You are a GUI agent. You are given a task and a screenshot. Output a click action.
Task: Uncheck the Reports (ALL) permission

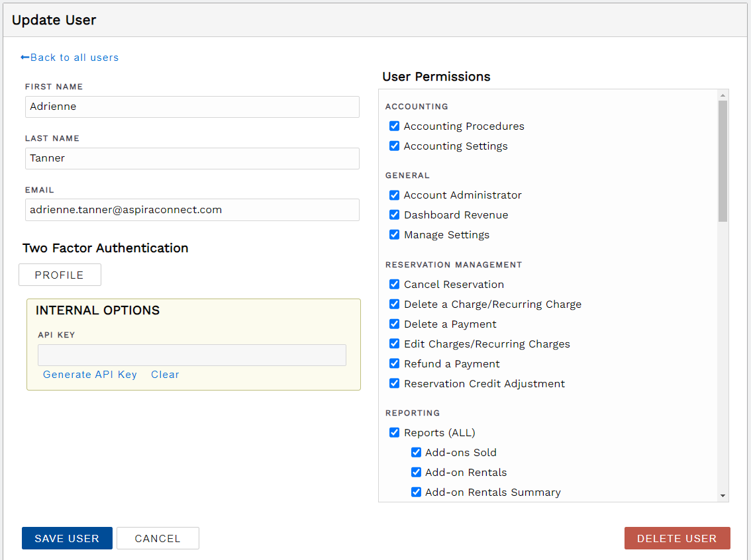[394, 432]
